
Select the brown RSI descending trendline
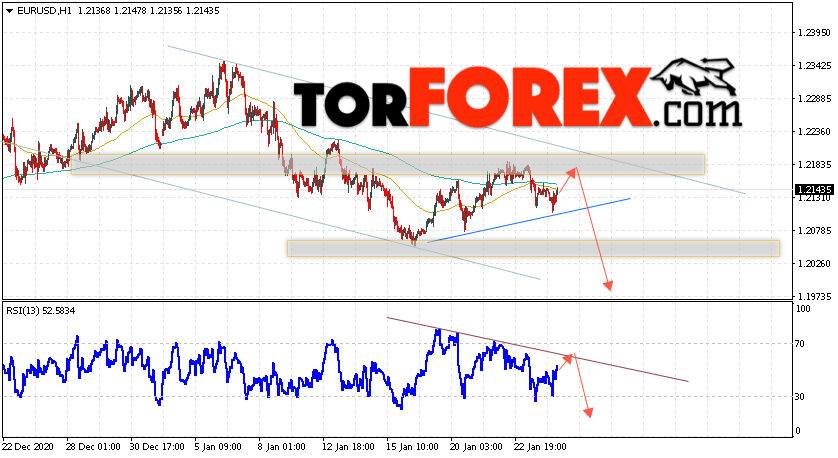pyautogui.click(x=538, y=350)
